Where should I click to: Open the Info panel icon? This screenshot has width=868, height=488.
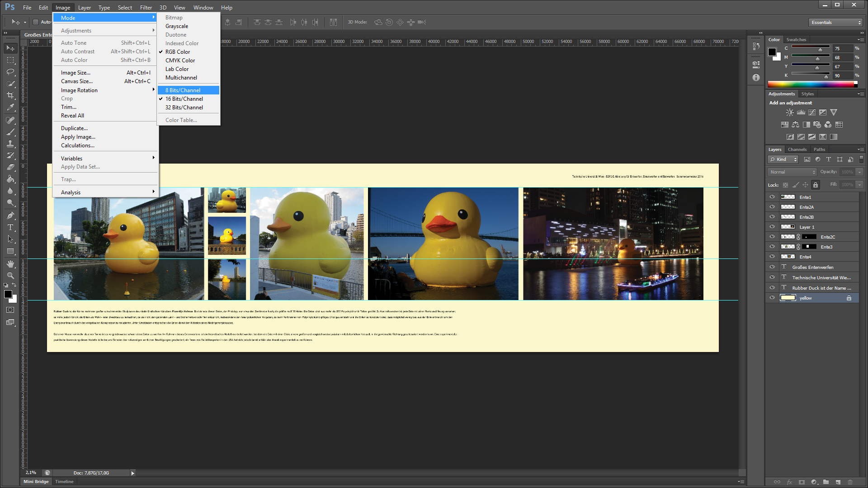(x=756, y=78)
